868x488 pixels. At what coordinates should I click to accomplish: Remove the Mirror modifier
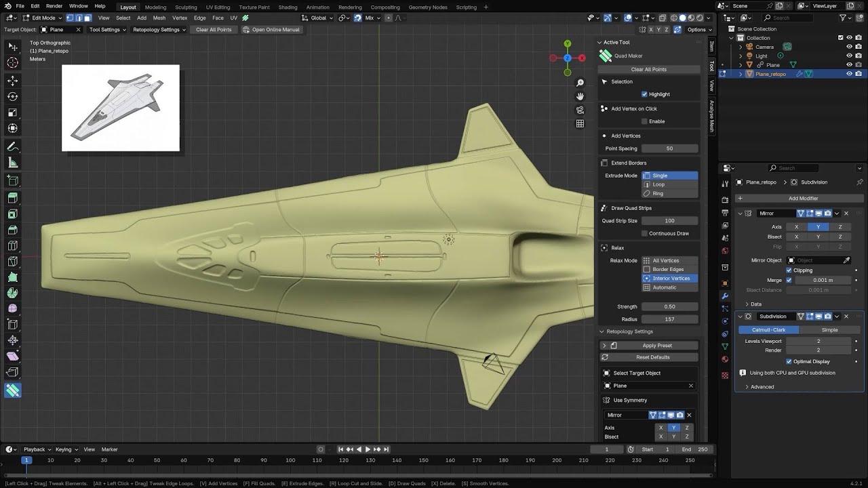point(846,213)
